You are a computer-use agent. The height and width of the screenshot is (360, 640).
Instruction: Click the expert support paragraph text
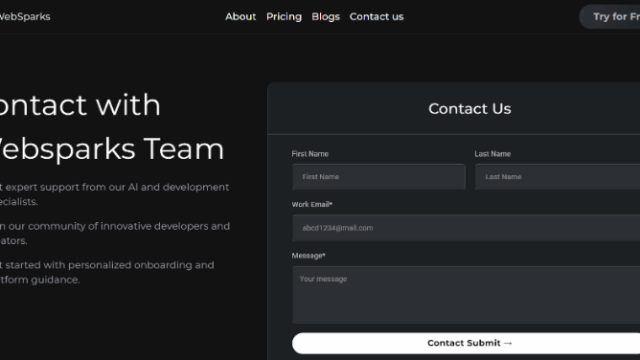pyautogui.click(x=115, y=194)
